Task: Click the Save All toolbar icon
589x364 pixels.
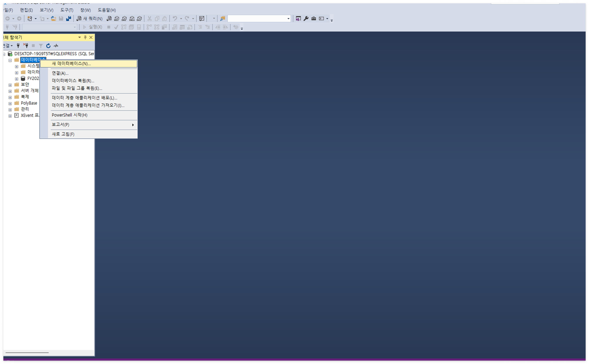Action: [69, 19]
